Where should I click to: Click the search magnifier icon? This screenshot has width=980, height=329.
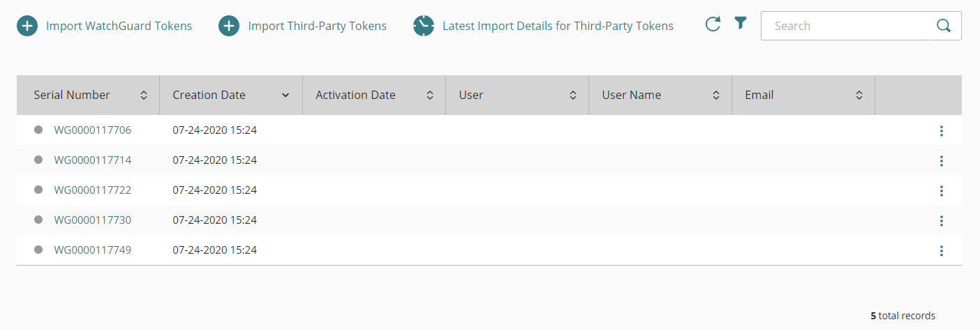click(944, 26)
